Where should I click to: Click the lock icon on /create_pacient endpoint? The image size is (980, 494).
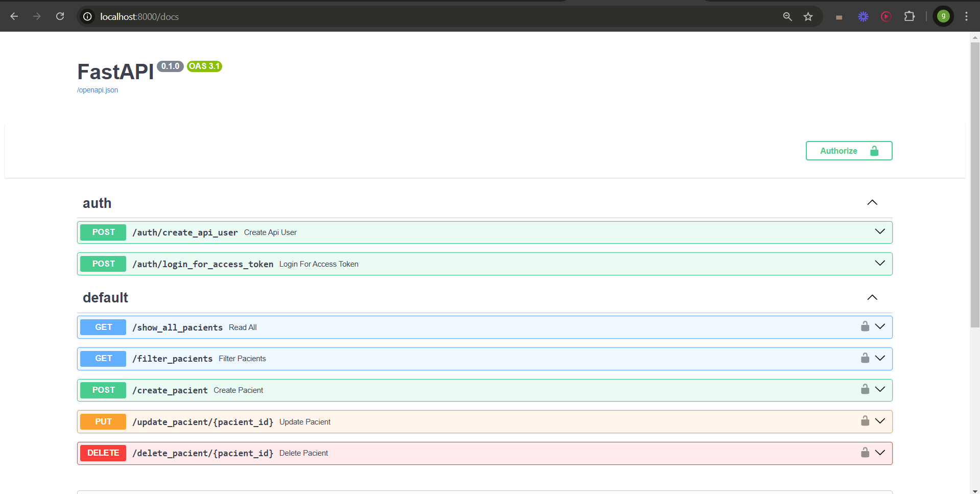[x=865, y=389]
